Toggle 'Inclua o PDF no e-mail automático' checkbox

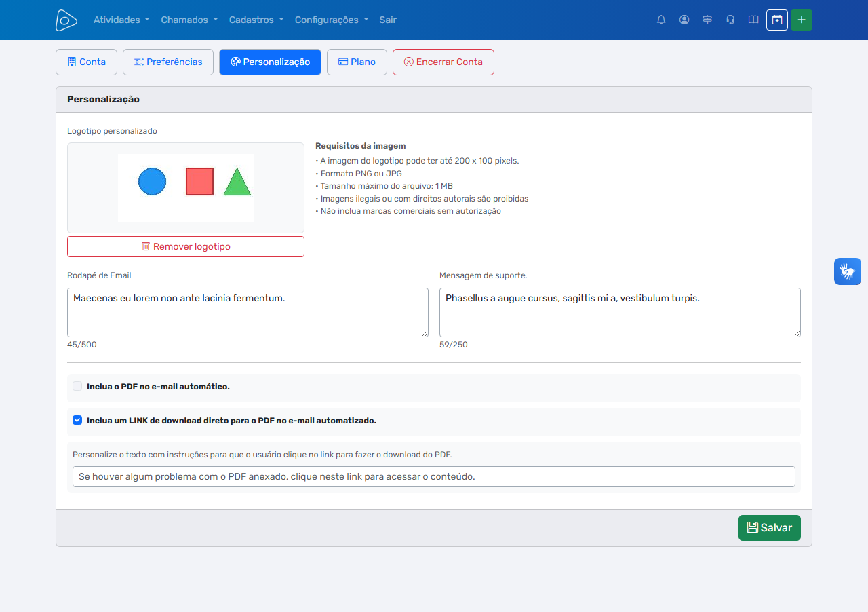pos(77,386)
